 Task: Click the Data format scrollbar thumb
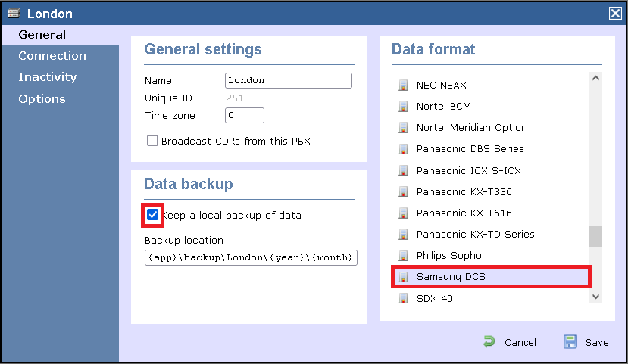[595, 236]
